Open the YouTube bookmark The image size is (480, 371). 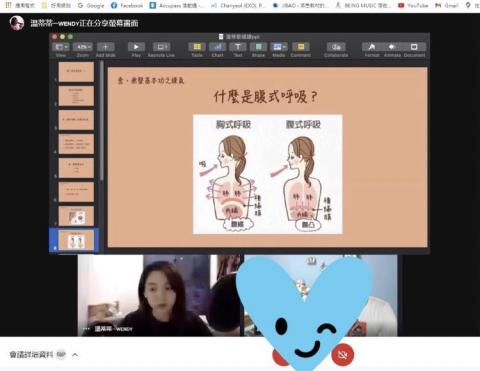[x=413, y=5]
